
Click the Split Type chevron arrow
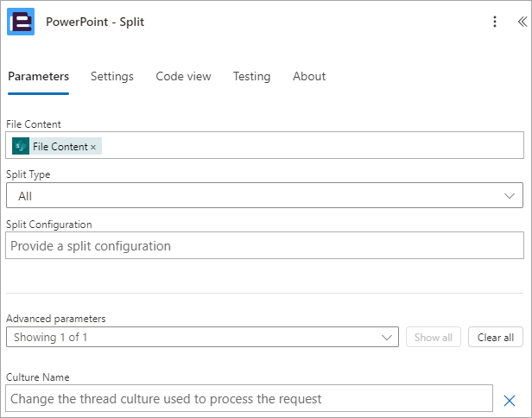pos(510,196)
